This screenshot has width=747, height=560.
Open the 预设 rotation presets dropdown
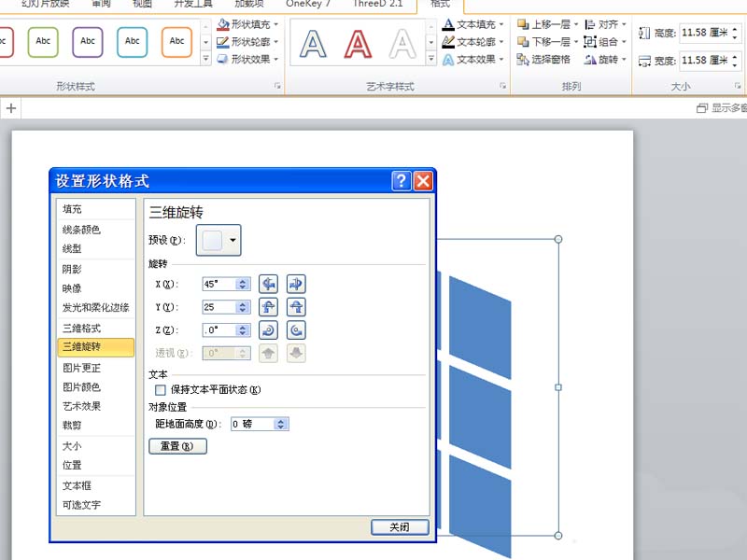click(x=231, y=240)
